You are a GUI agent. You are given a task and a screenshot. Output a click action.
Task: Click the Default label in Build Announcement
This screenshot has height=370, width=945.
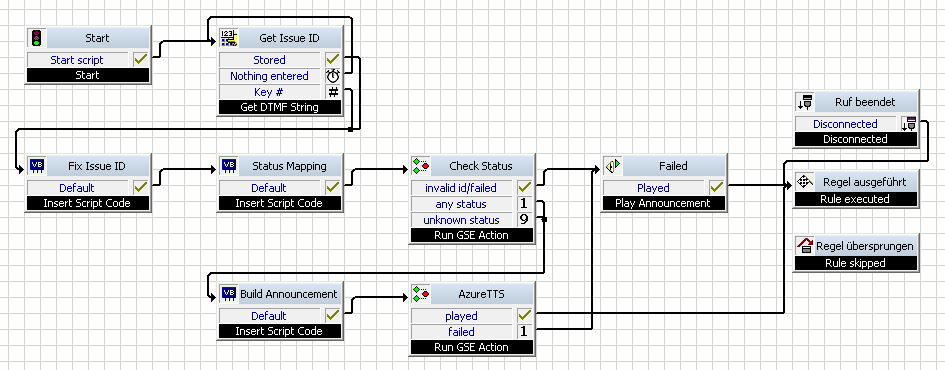(269, 315)
